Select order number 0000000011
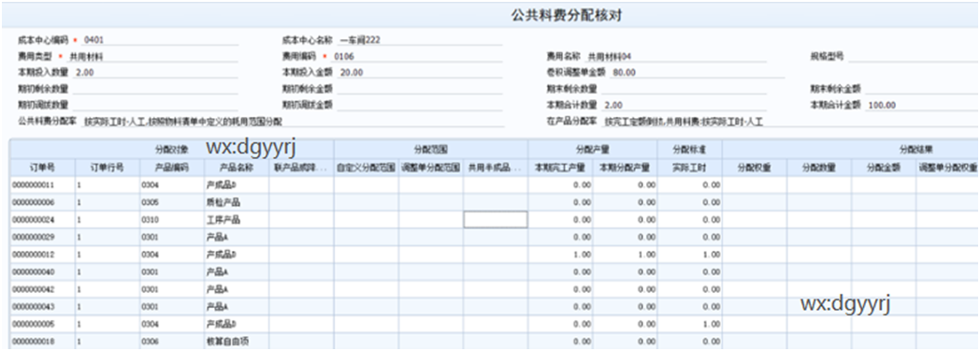Image resolution: width=980 pixels, height=351 pixels. (x=42, y=185)
